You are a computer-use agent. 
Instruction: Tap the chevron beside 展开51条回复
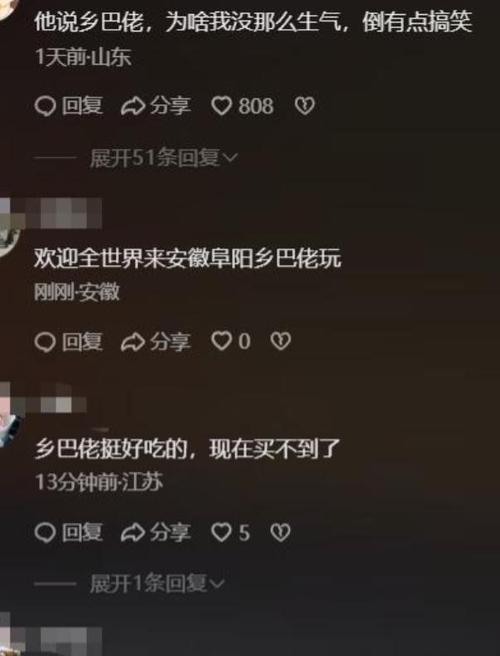pos(231,158)
